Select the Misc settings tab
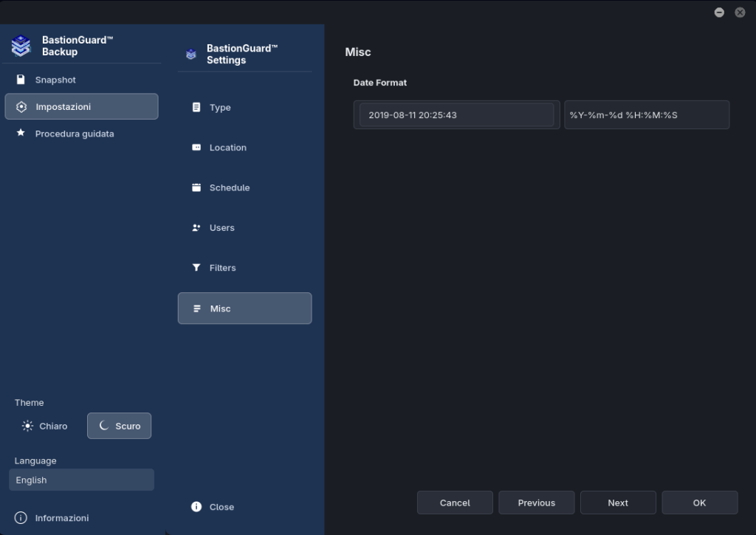The width and height of the screenshot is (756, 535). [245, 308]
